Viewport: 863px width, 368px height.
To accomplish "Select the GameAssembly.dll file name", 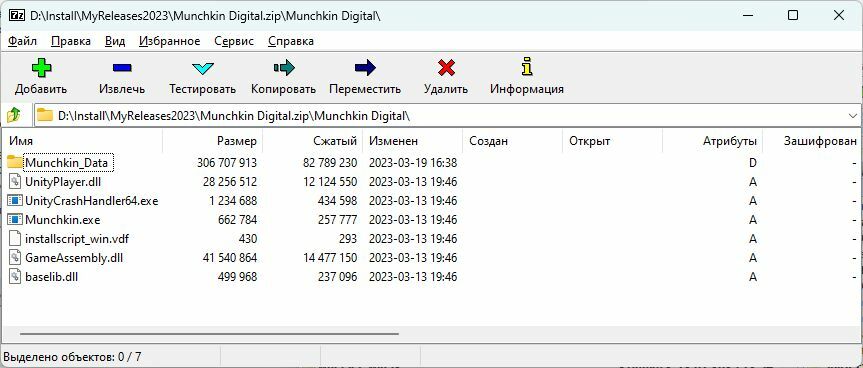I will point(74,257).
